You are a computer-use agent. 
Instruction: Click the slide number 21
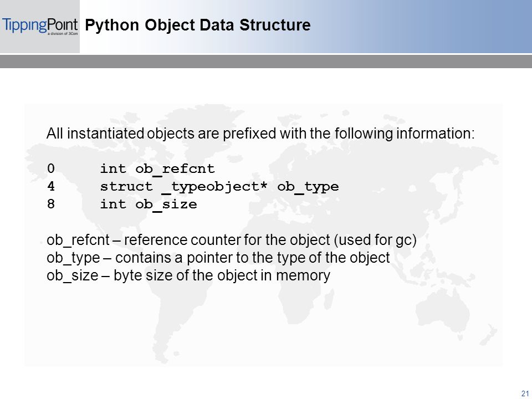pyautogui.click(x=525, y=393)
